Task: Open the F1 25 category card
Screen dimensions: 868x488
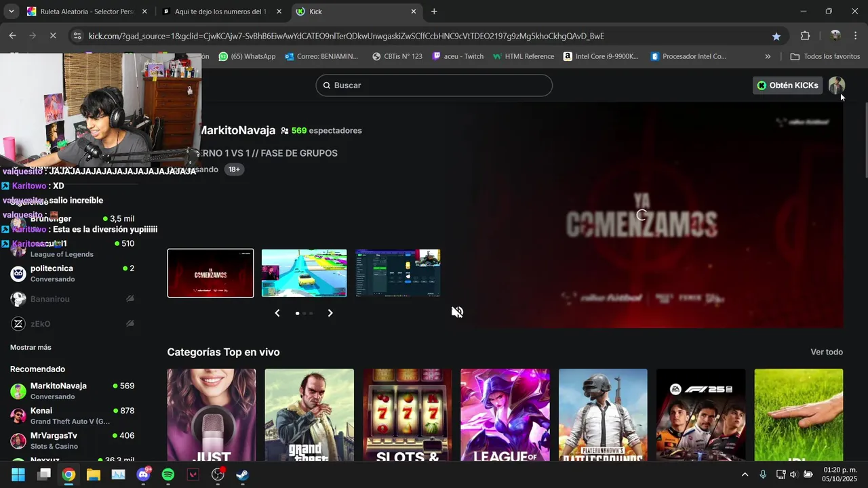Action: pos(701,415)
